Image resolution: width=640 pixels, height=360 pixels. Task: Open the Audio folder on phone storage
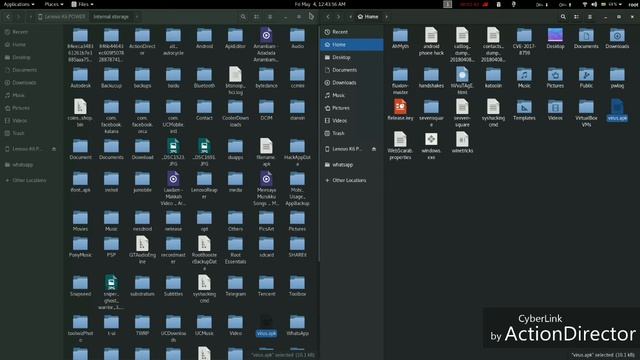pos(297,39)
